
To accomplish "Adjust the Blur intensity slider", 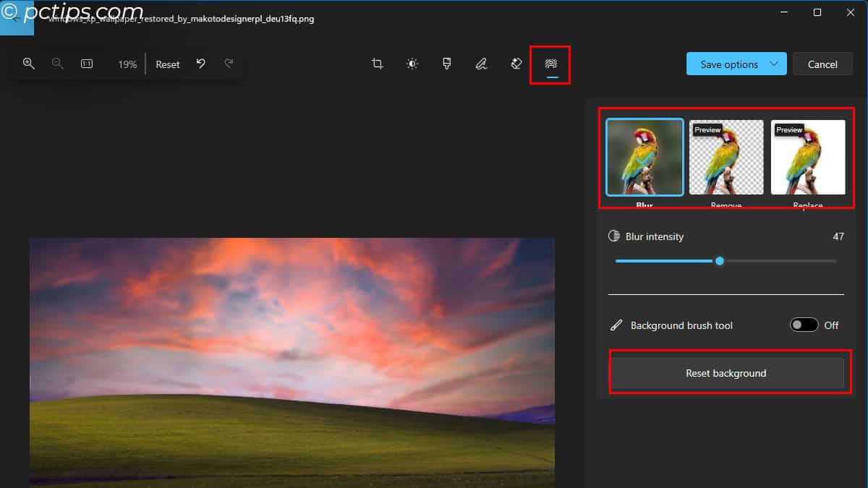I will point(720,261).
